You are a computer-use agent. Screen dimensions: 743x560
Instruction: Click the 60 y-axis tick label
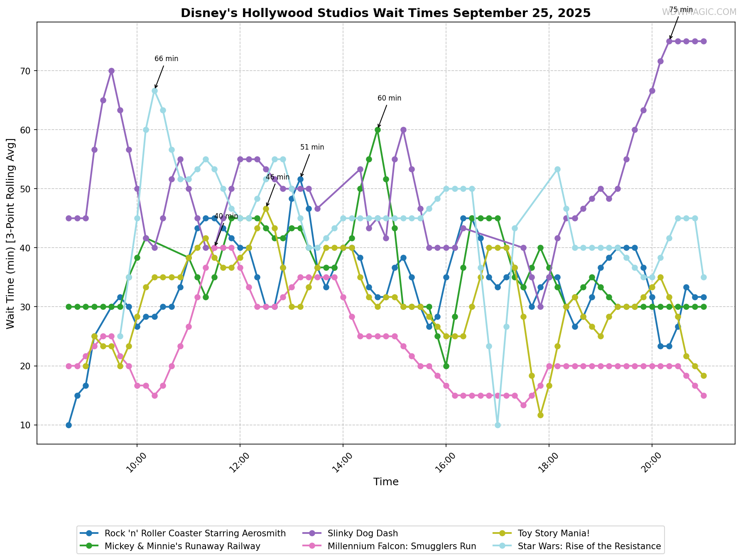26,130
